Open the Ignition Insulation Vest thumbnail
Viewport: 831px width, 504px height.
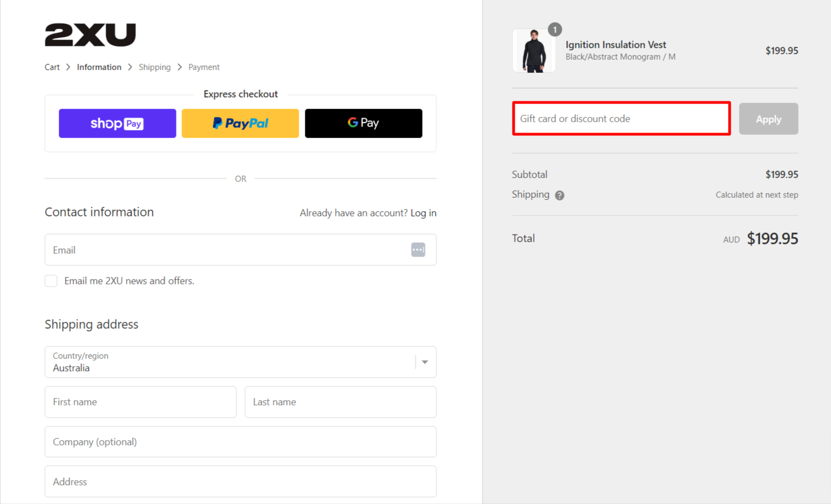tap(534, 50)
